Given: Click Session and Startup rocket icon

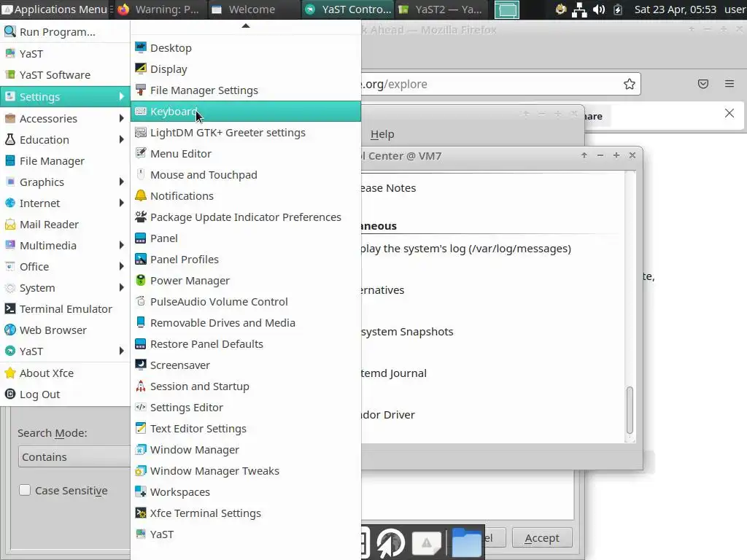Looking at the screenshot, I should pyautogui.click(x=141, y=386).
